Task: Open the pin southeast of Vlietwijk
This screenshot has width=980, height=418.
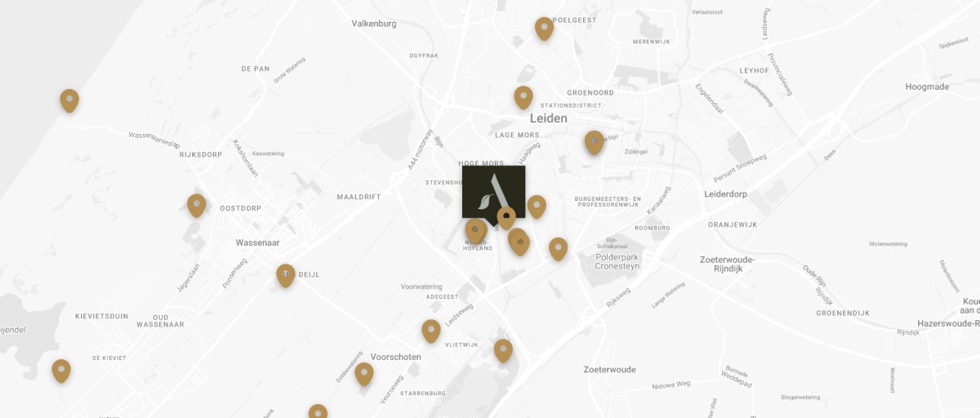Action: pyautogui.click(x=503, y=350)
